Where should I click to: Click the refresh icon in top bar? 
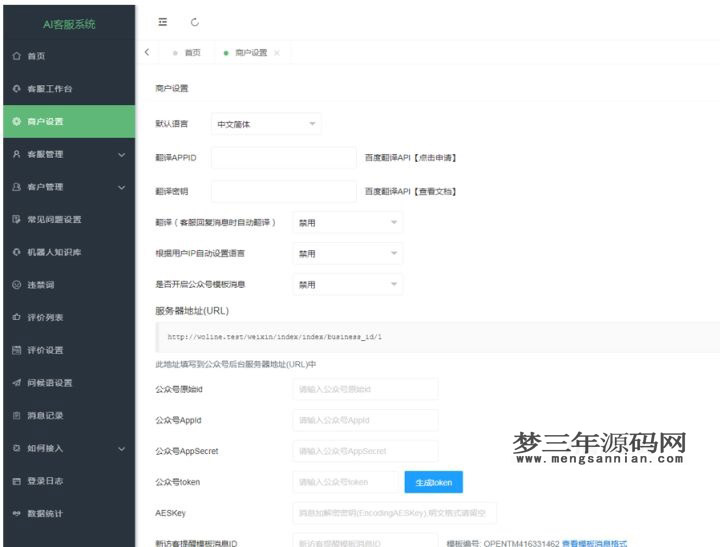point(195,22)
